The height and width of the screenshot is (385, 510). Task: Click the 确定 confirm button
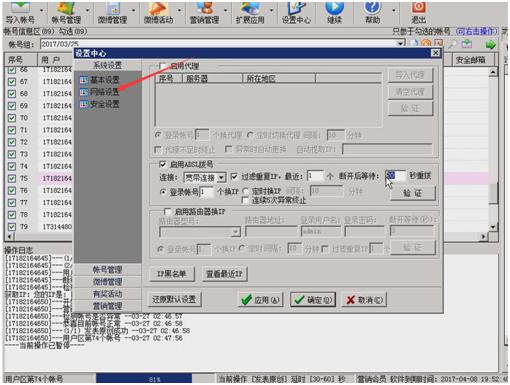coord(313,300)
